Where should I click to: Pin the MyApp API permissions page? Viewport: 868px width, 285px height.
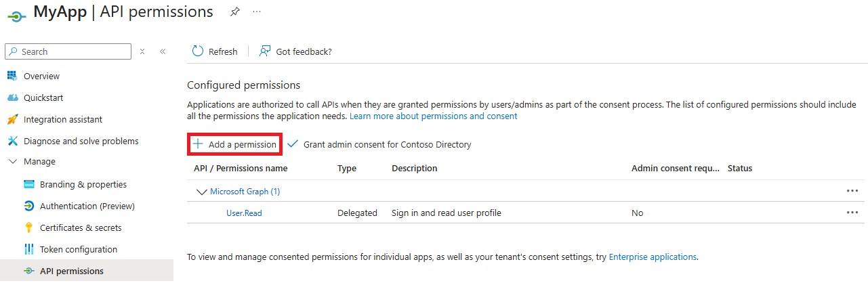[x=234, y=12]
